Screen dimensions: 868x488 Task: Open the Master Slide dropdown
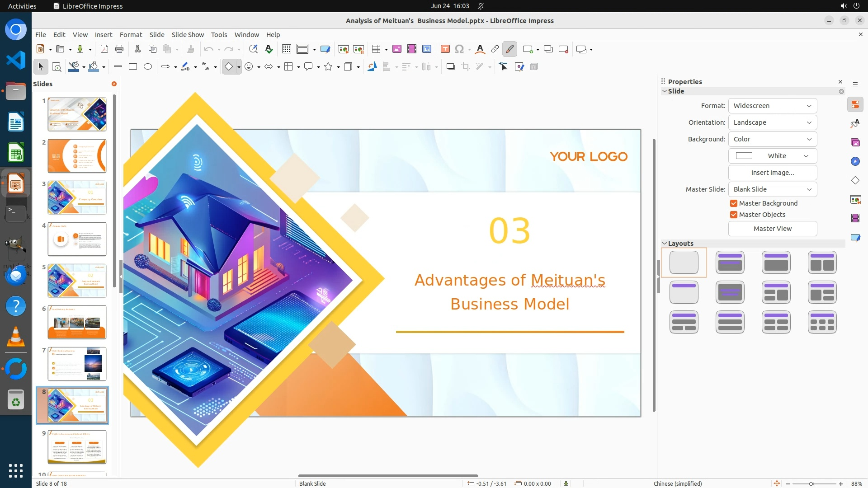[772, 189]
